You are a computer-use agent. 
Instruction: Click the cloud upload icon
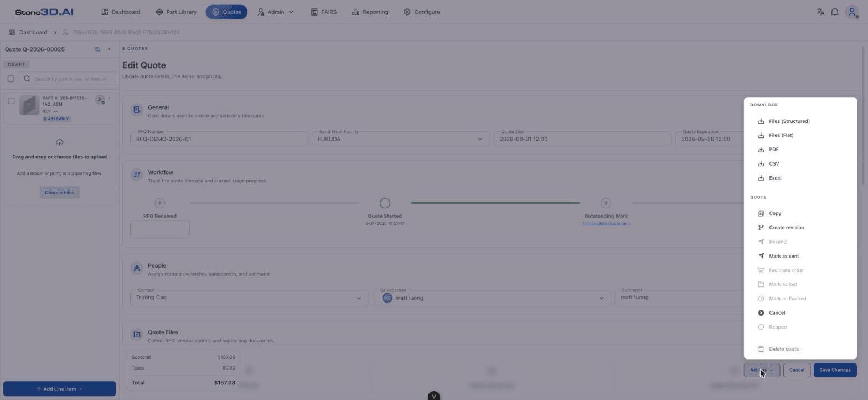click(x=59, y=142)
